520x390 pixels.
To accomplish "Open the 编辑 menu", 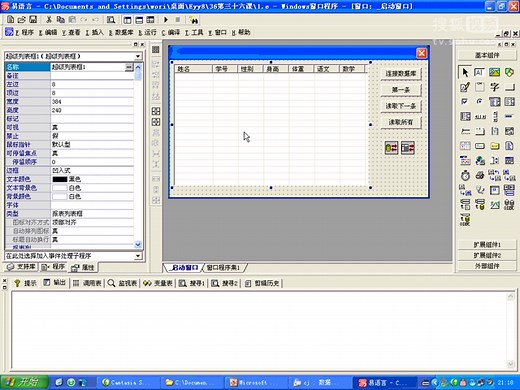I will (x=48, y=32).
